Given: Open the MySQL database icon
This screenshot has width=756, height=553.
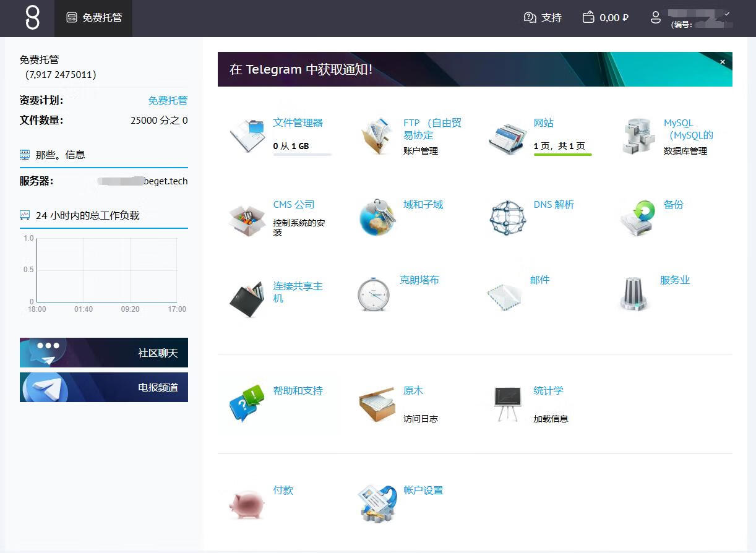Looking at the screenshot, I should click(x=638, y=136).
